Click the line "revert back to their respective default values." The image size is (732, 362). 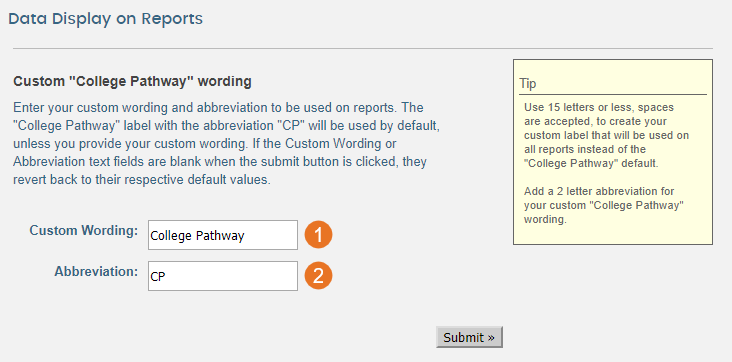pos(142,180)
